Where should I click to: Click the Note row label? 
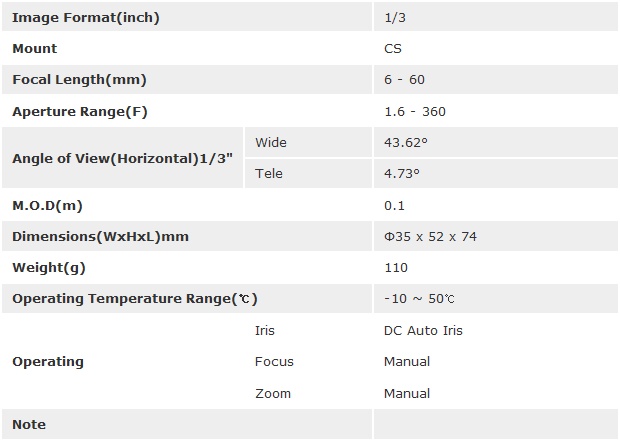click(29, 424)
